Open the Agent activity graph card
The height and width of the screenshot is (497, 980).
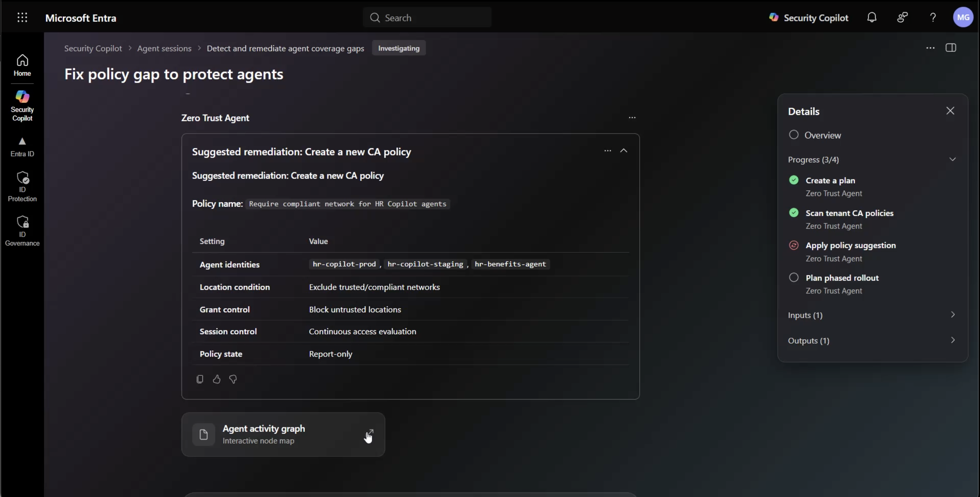[x=283, y=434]
